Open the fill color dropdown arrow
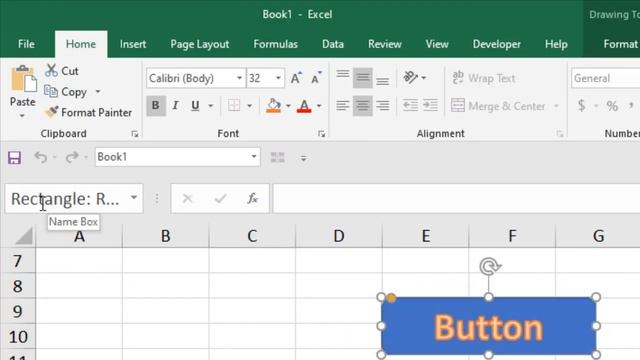Image resolution: width=640 pixels, height=360 pixels. (288, 106)
